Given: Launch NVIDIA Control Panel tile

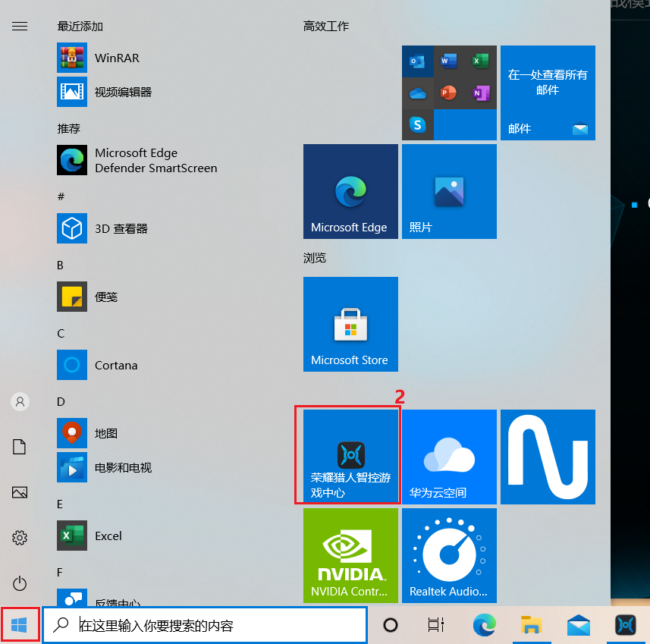Looking at the screenshot, I should pyautogui.click(x=350, y=555).
